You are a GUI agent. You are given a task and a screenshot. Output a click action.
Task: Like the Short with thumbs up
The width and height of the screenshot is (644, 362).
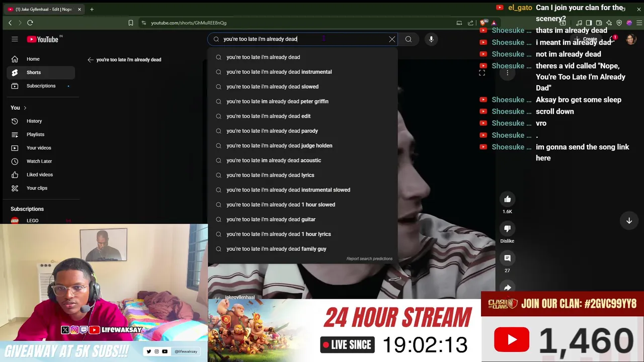point(507,199)
